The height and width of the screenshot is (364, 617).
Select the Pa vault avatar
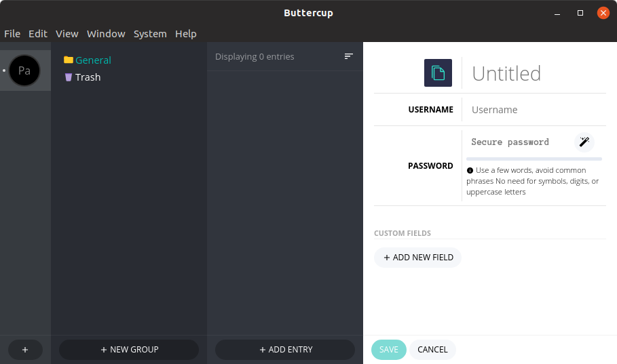pos(24,70)
